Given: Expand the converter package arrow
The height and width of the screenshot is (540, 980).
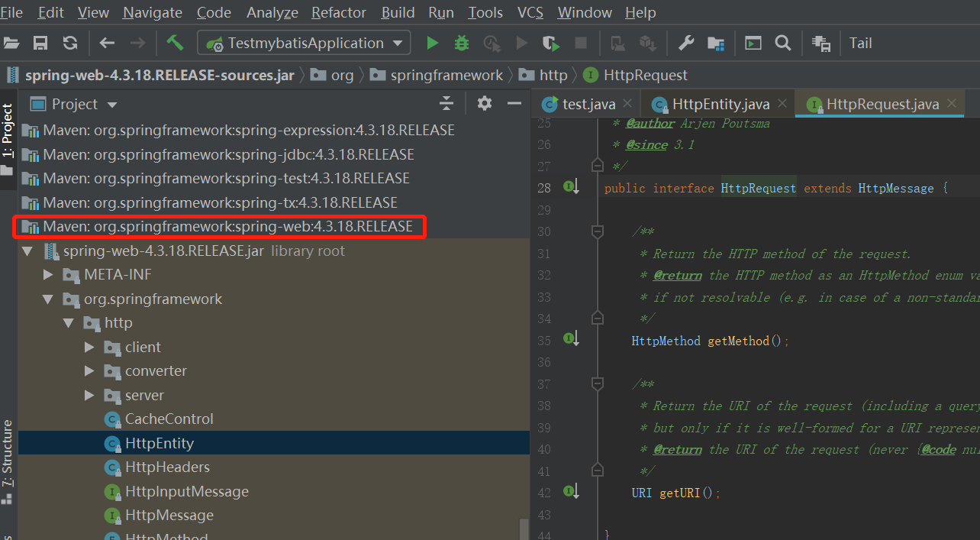Looking at the screenshot, I should [x=90, y=371].
